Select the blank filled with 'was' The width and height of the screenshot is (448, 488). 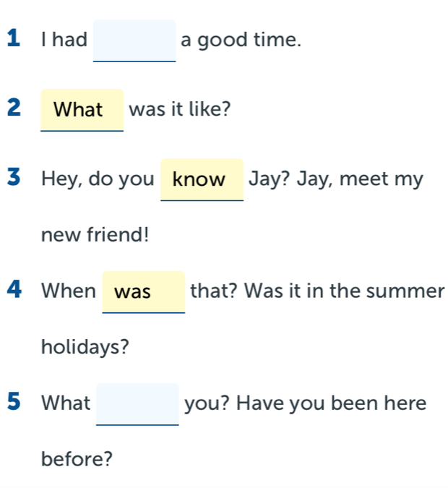144,291
